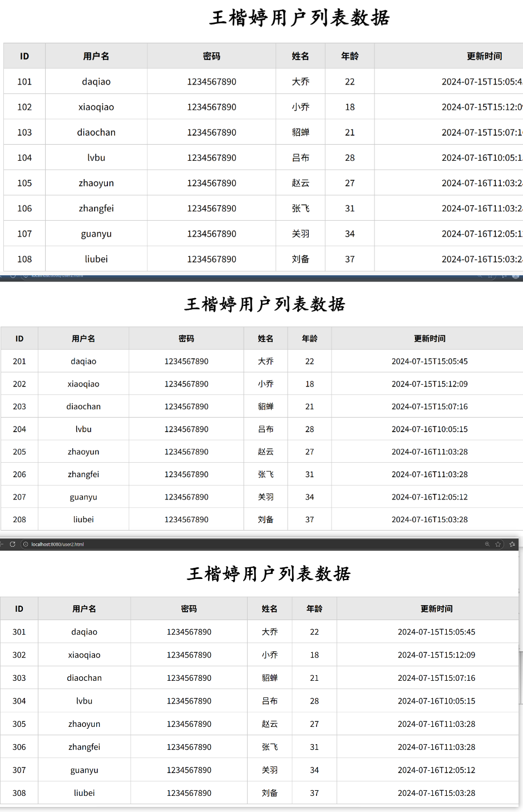523x812 pixels.
Task: Click zhangfei in row 306
Action: (84, 747)
